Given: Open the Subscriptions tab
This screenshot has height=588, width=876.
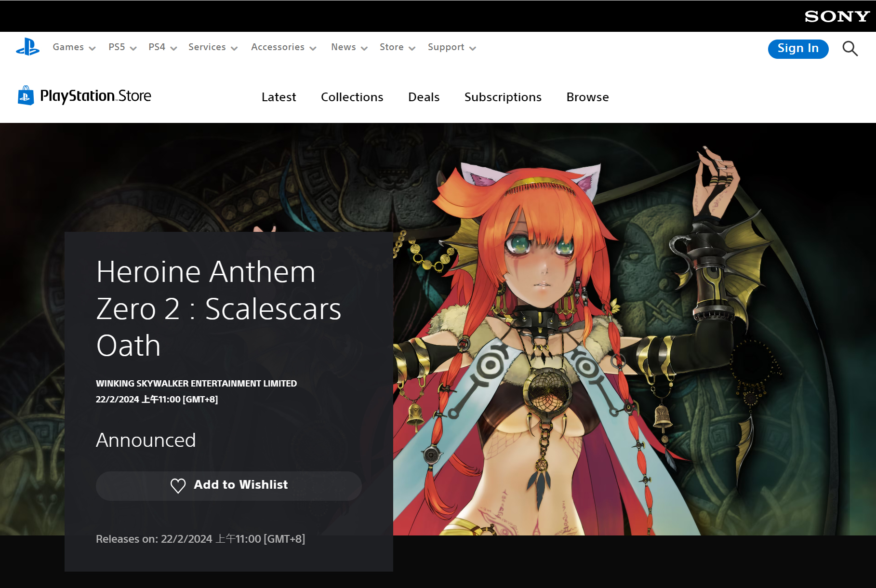Looking at the screenshot, I should click(503, 97).
